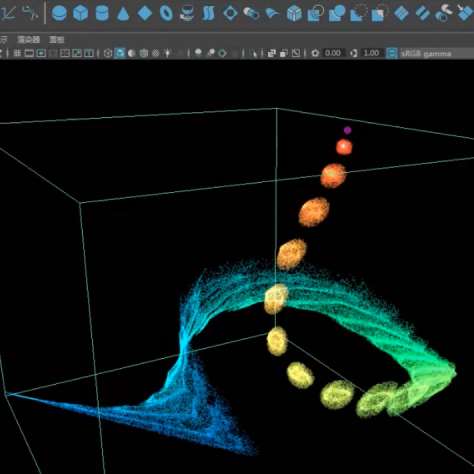Toggle the safe title overlay
Image resolution: width=474 pixels, height=474 pixels.
[89, 53]
